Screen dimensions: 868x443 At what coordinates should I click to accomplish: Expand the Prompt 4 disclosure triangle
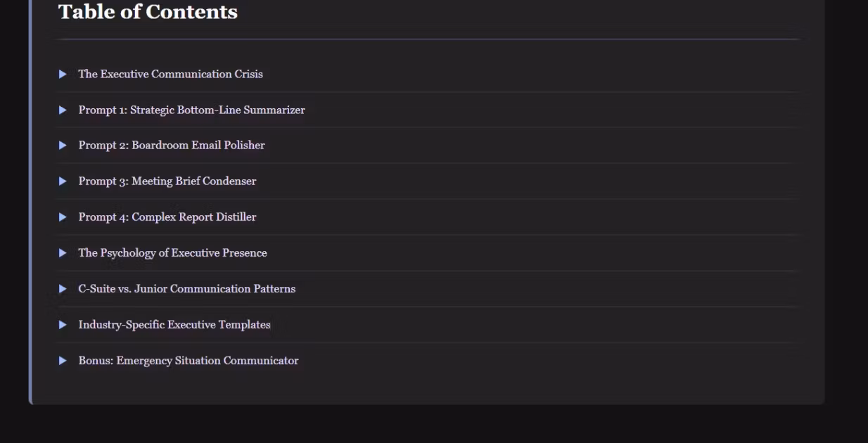point(63,217)
